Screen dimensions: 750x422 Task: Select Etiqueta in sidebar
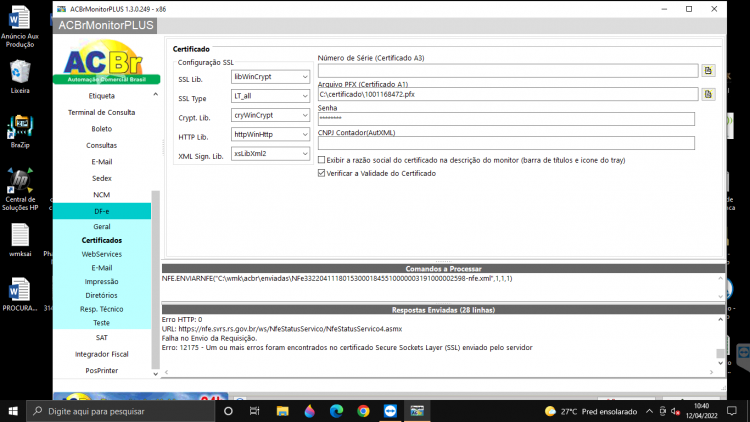click(x=101, y=96)
